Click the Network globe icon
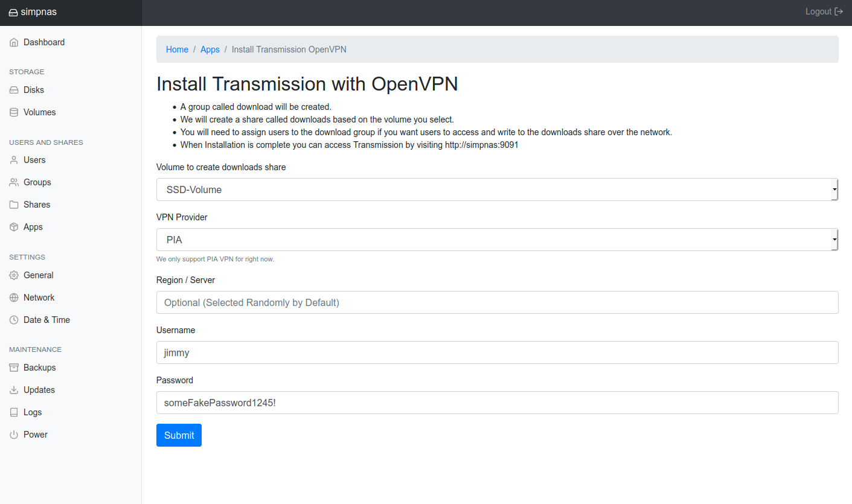Viewport: 852px width, 504px height. [14, 298]
